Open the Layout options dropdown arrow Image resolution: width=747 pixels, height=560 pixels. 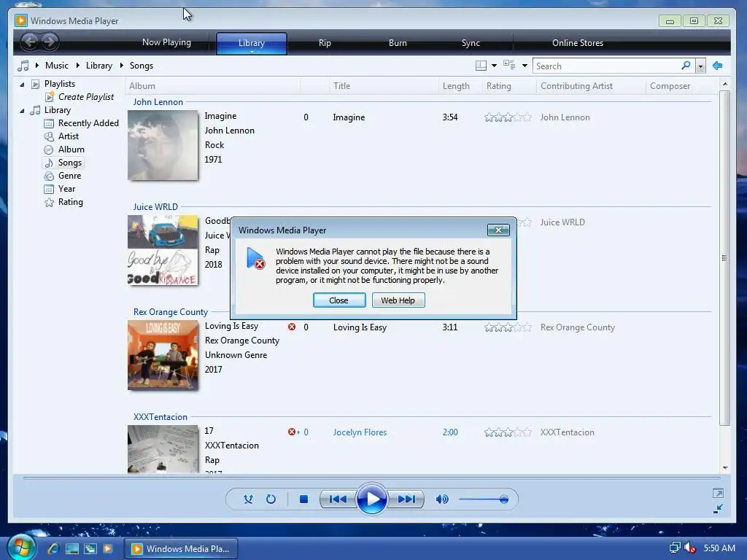coord(494,66)
